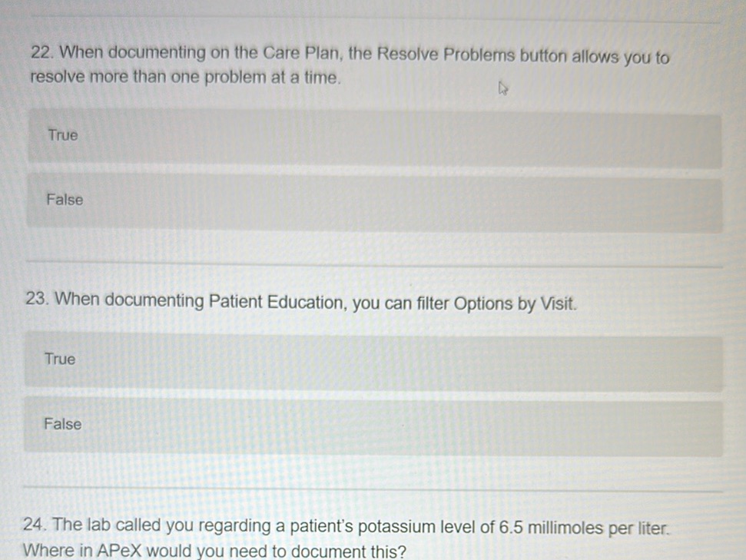
Task: Click the divider line below question 23
Action: coord(374,490)
